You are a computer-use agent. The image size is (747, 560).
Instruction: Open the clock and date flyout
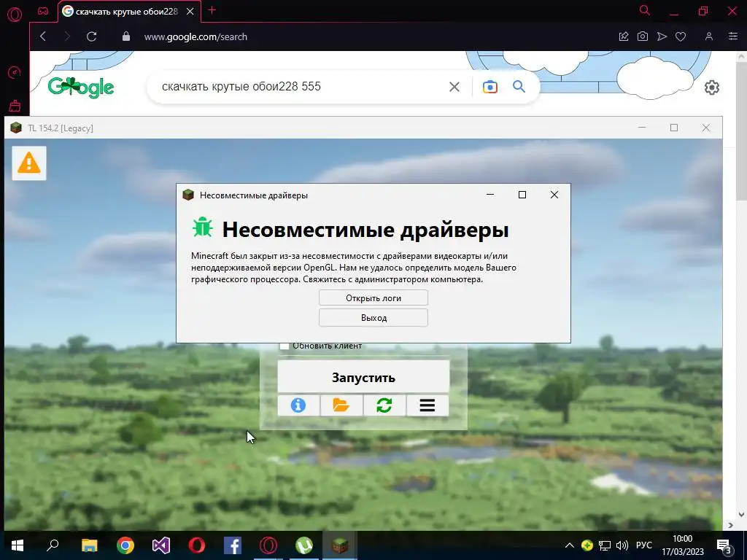pos(683,545)
